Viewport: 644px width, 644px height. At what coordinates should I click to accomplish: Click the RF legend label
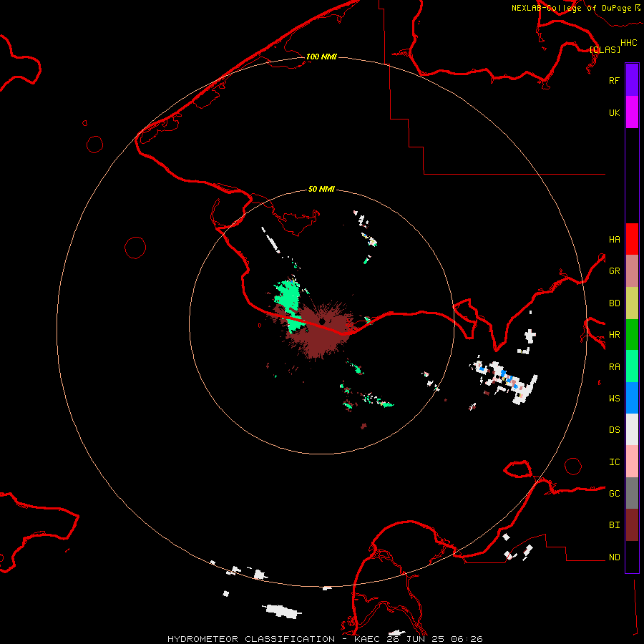click(614, 80)
